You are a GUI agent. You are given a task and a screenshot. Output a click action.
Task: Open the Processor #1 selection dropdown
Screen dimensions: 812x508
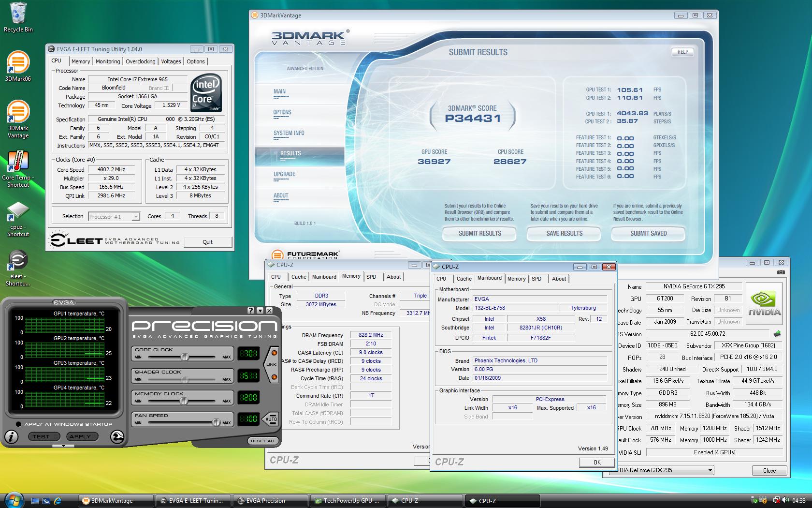click(x=114, y=217)
